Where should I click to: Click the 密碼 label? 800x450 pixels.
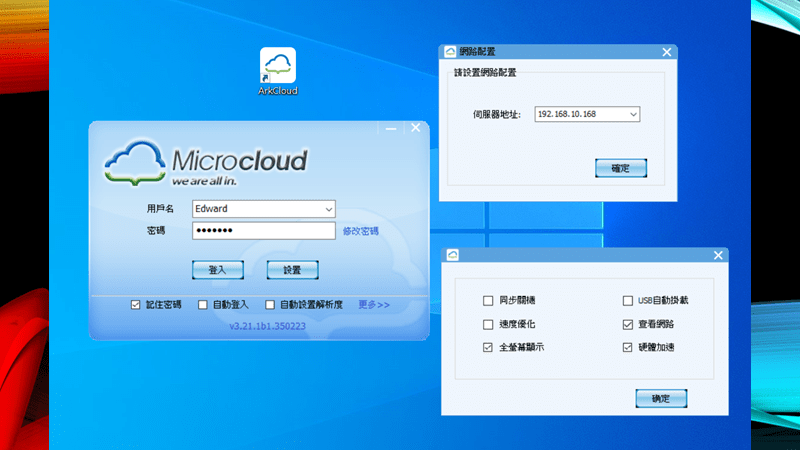click(156, 231)
